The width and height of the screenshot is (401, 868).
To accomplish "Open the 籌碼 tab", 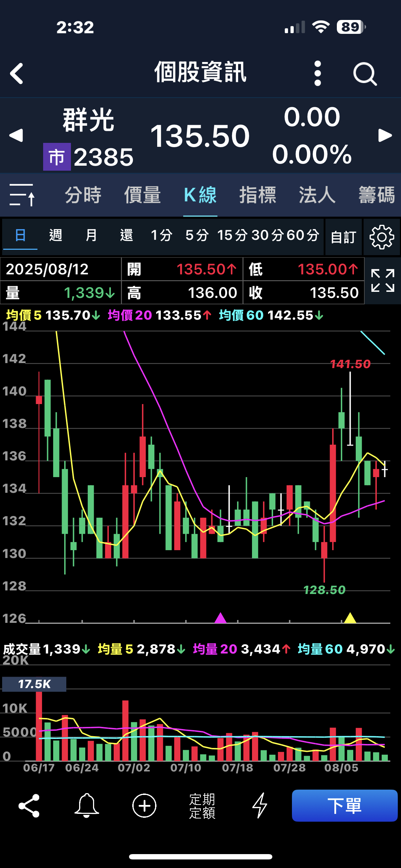I will tap(377, 195).
